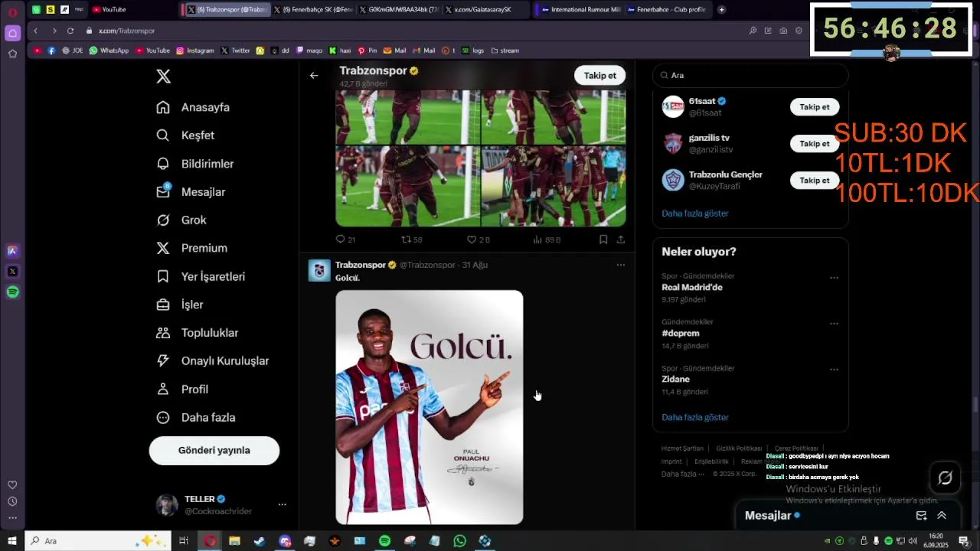Screen dimensions: 980x551
Task: Open Mesajlar envelope icon in sidebar
Action: (163, 192)
